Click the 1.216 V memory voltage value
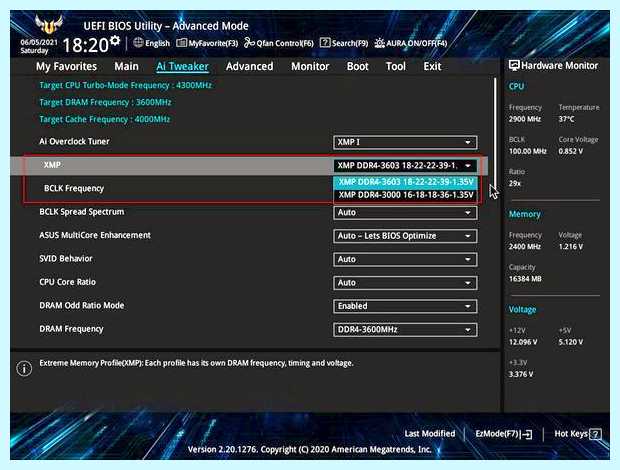 (571, 247)
